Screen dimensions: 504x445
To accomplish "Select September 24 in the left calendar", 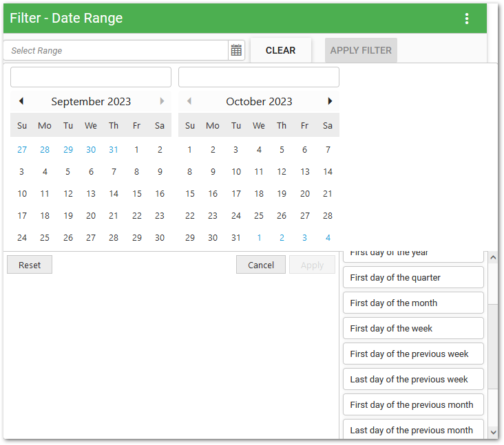I will (x=22, y=237).
